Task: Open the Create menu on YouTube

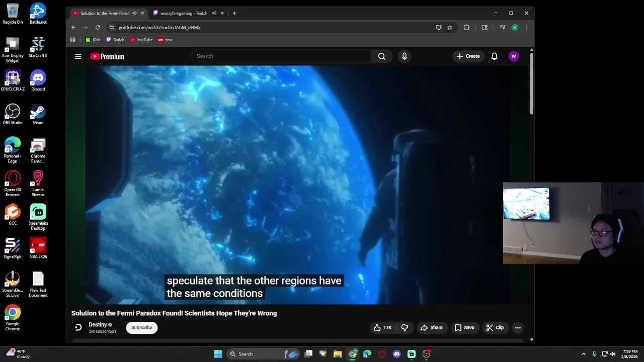Action: click(x=468, y=56)
